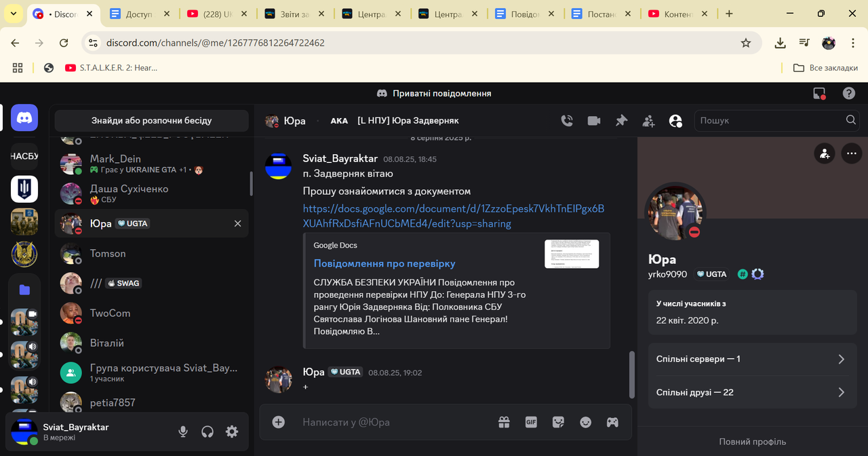Click Sviat_Bayraktar author name in chat
The width and height of the screenshot is (868, 456).
(x=340, y=158)
